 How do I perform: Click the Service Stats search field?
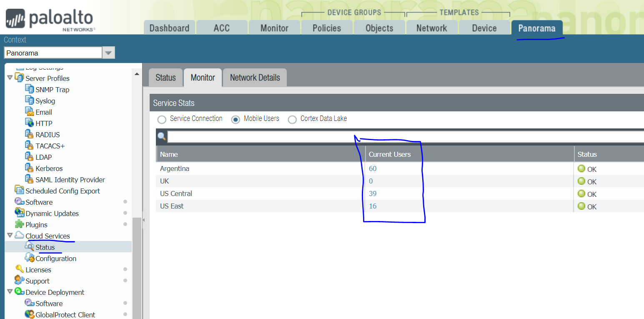(x=406, y=137)
